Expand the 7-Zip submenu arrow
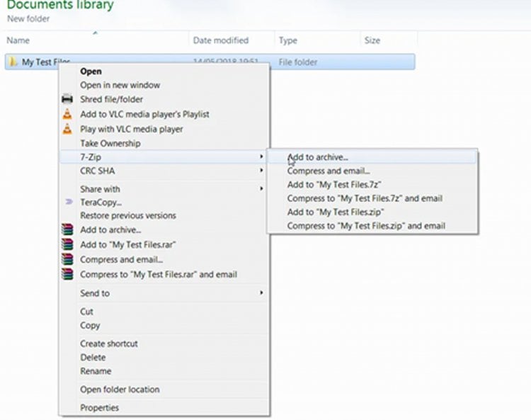 click(261, 157)
